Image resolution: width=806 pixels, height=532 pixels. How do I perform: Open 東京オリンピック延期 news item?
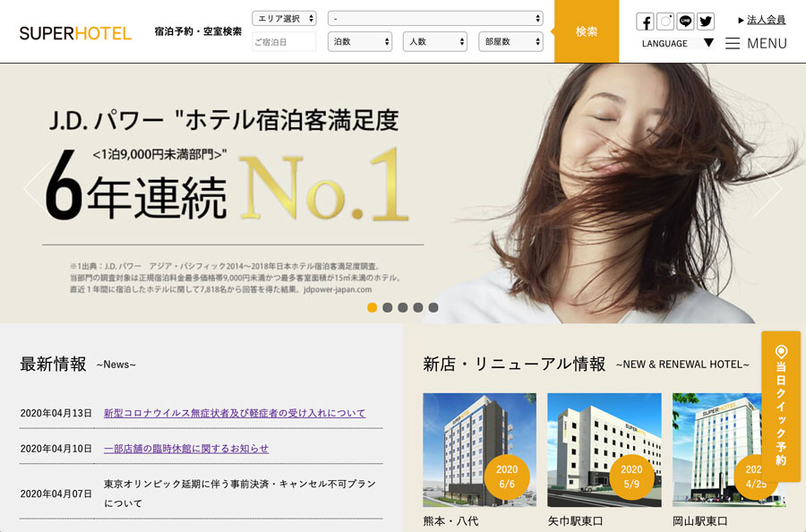pyautogui.click(x=240, y=493)
